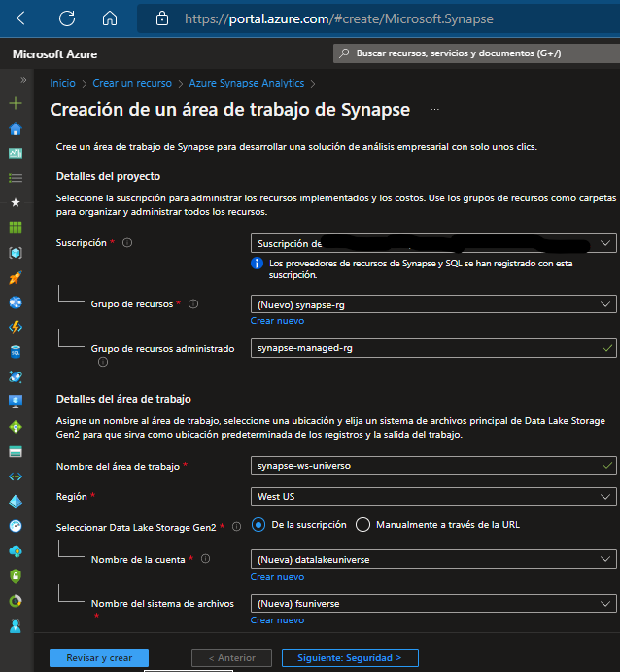Open Home from the sidebar house icon
Image resolution: width=620 pixels, height=672 pixels.
click(16, 128)
